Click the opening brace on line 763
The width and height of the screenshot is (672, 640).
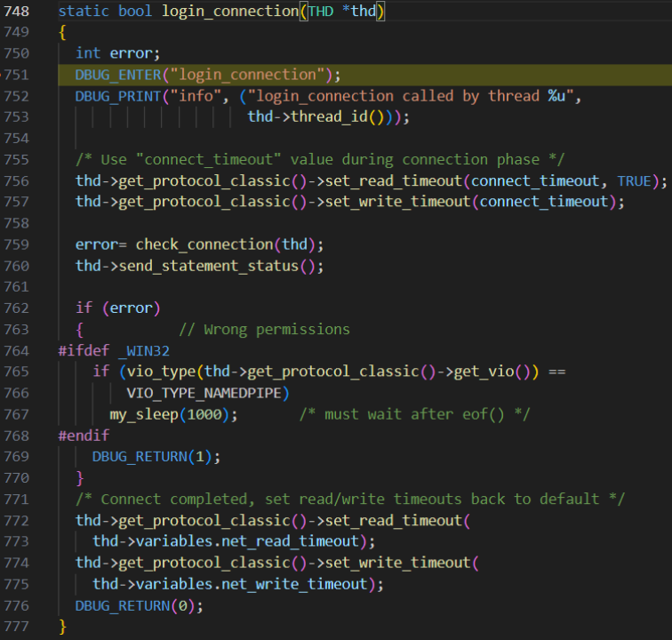[80, 330]
